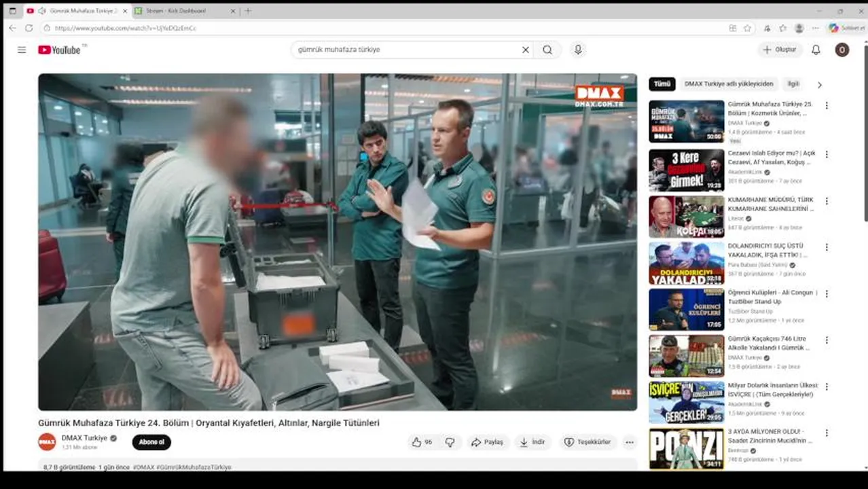Like the video thumbs up
Screen dimensions: 868x489
point(421,442)
